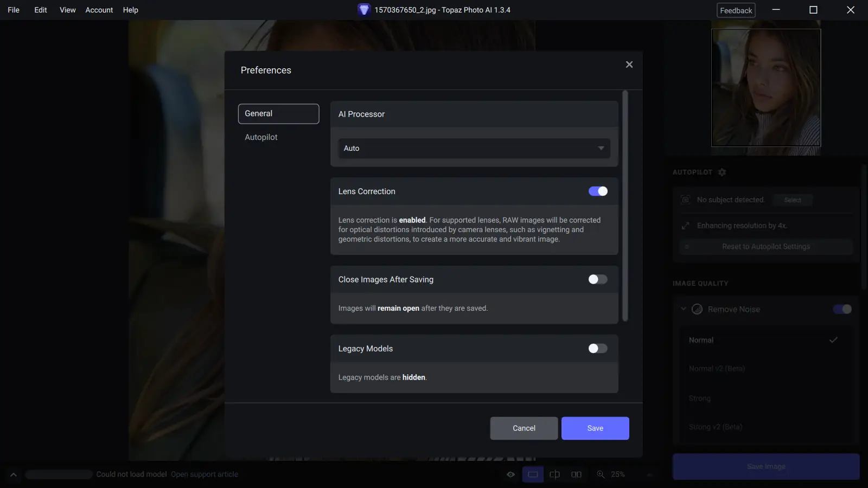
Task: Open the Autopilot settings gear
Action: click(722, 172)
